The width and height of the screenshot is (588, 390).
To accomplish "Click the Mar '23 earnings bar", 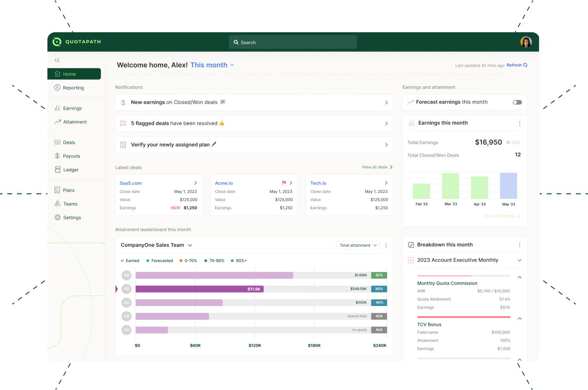I will [x=450, y=186].
